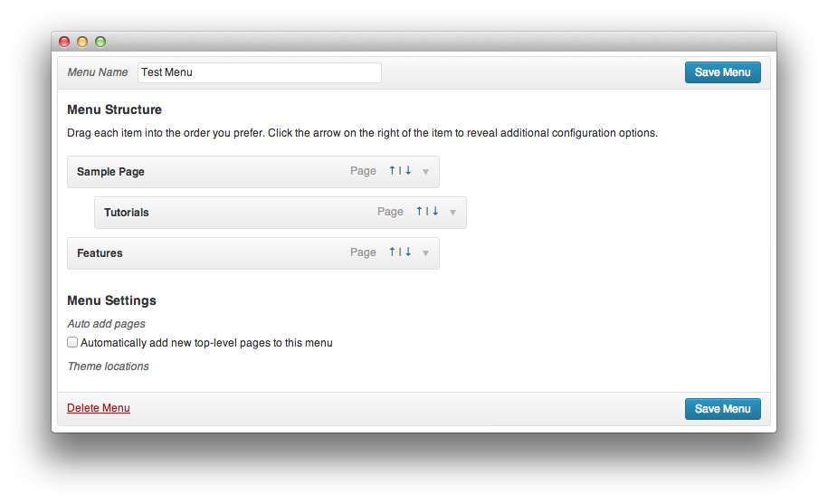Click the bottom Save Menu button

pos(722,409)
